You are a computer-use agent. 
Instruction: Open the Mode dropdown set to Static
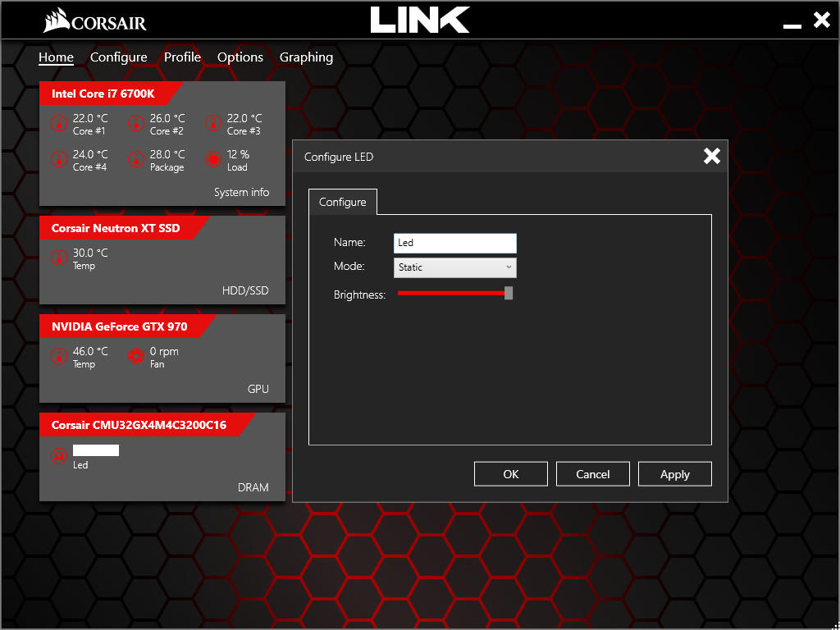pos(454,267)
